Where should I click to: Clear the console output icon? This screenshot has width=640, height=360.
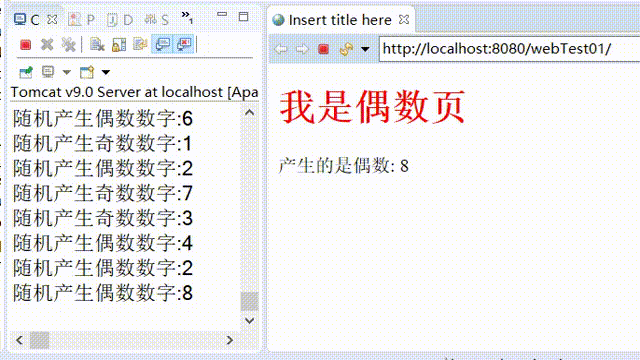pyautogui.click(x=97, y=44)
